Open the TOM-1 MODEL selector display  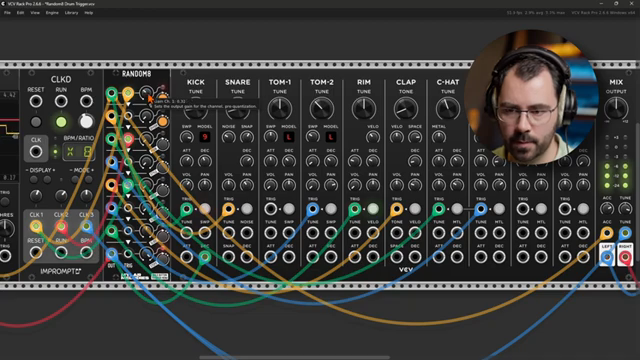[x=289, y=137]
